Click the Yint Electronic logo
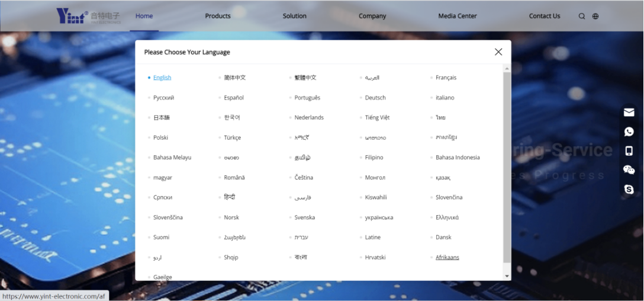The image size is (644, 301). 88,16
